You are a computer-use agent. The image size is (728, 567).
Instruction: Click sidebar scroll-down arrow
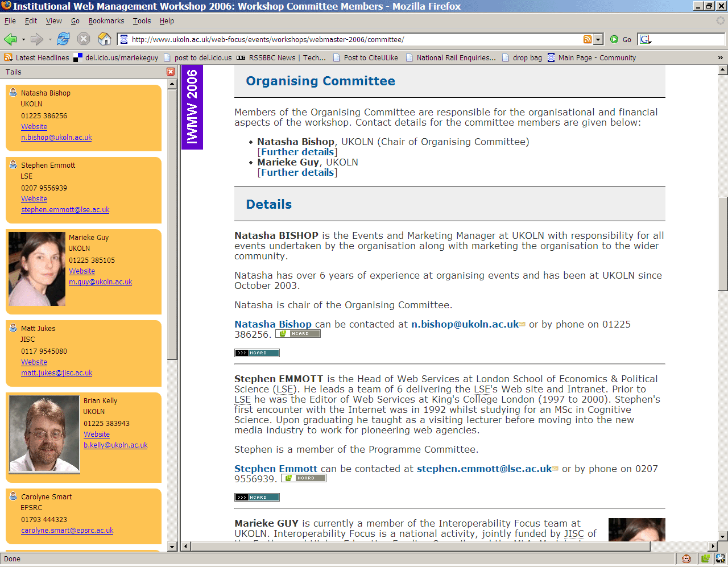[172, 547]
